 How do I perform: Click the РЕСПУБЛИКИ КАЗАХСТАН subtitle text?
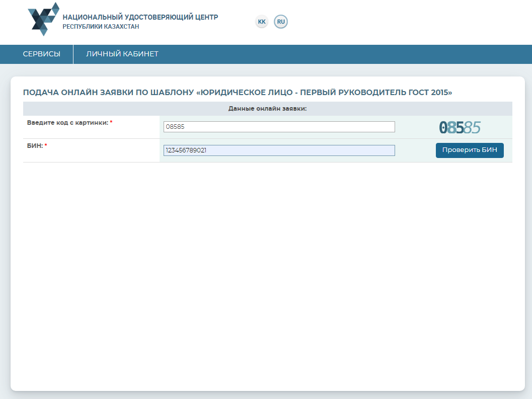[x=101, y=27]
